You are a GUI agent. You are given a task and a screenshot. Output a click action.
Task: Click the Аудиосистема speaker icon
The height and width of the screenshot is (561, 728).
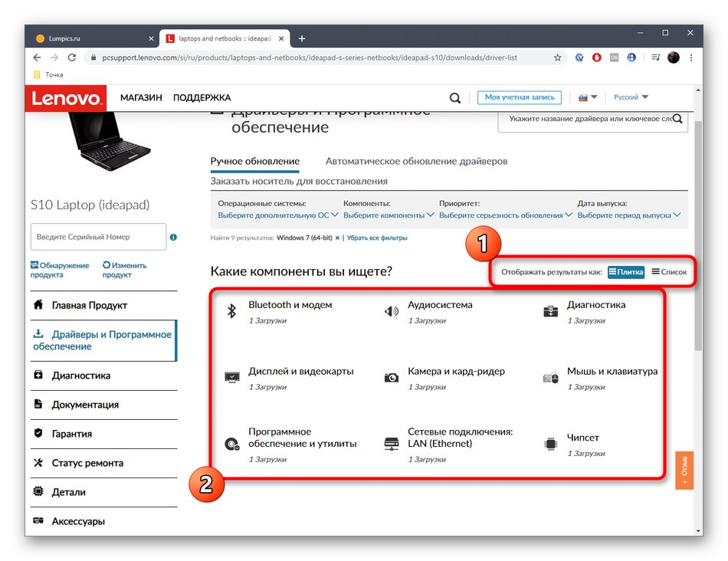coord(392,311)
